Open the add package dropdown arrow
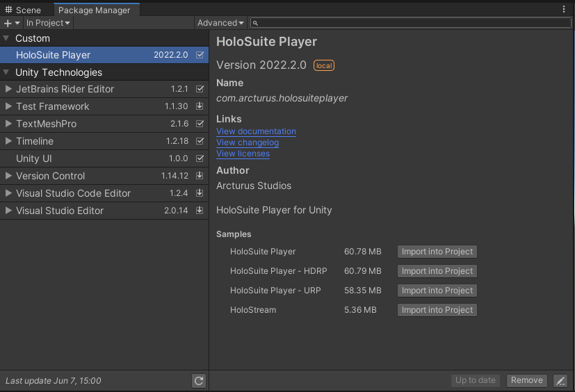Image resolution: width=575 pixels, height=392 pixels. coord(17,23)
